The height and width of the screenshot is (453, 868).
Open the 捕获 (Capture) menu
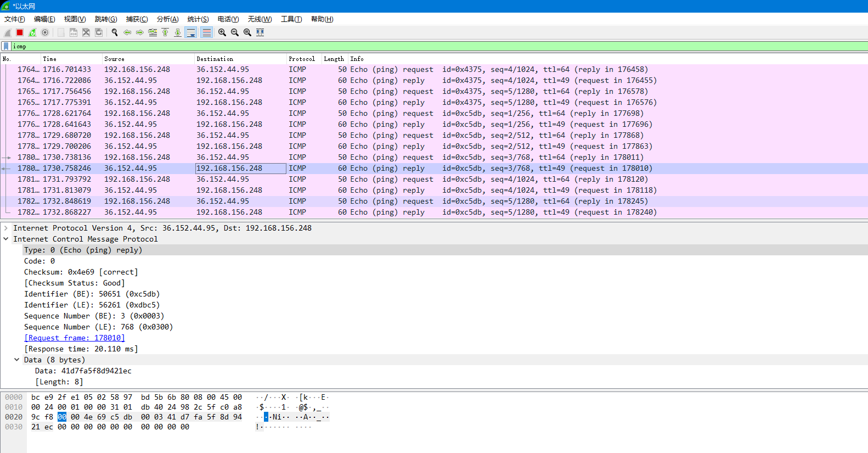[x=137, y=19]
